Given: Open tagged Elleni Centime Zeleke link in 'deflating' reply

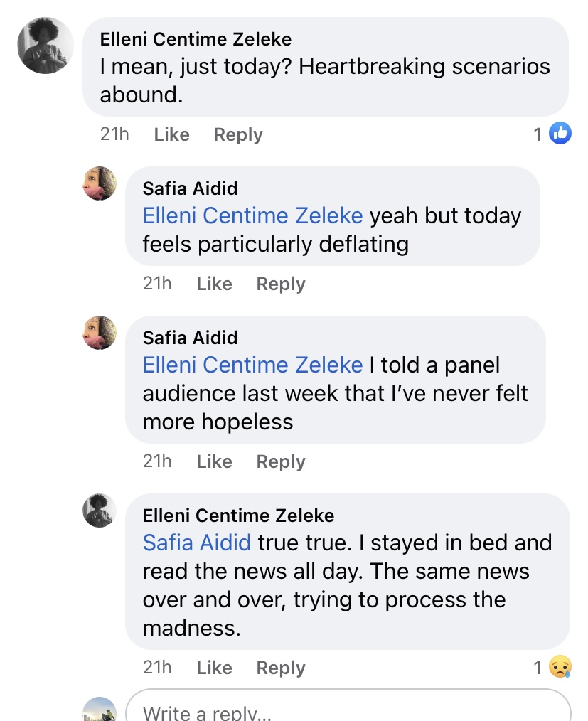Looking at the screenshot, I should pyautogui.click(x=252, y=215).
